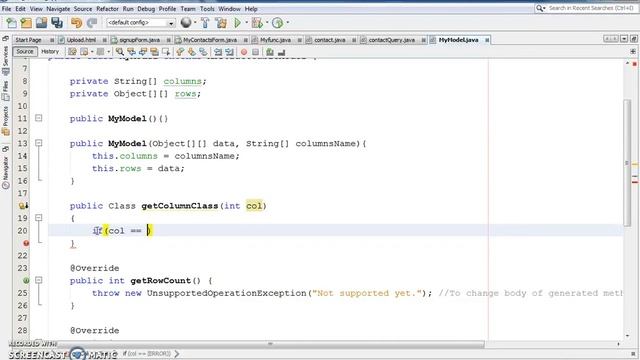
Task: Open the Navigate menu
Action: [58, 9]
